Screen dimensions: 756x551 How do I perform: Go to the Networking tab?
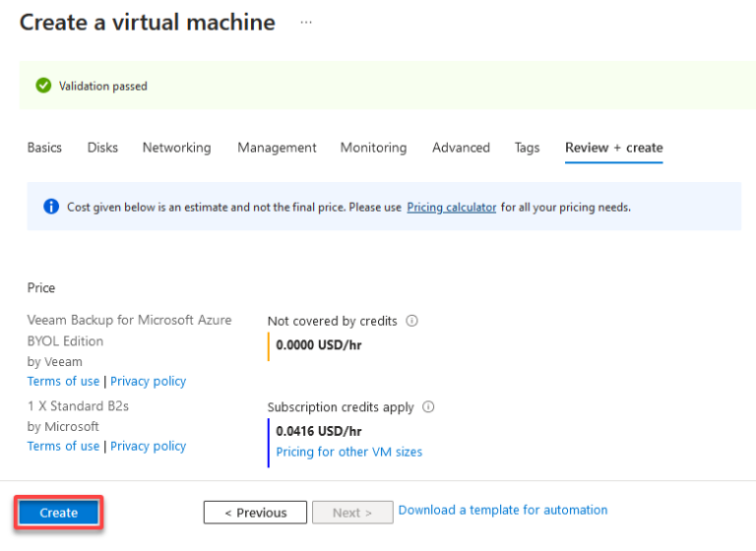(176, 148)
